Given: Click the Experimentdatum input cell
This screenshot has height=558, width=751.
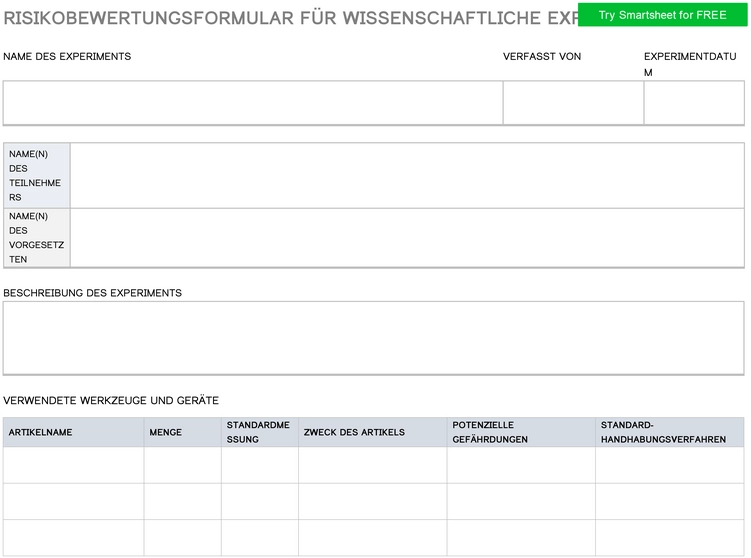Looking at the screenshot, I should pos(694,103).
